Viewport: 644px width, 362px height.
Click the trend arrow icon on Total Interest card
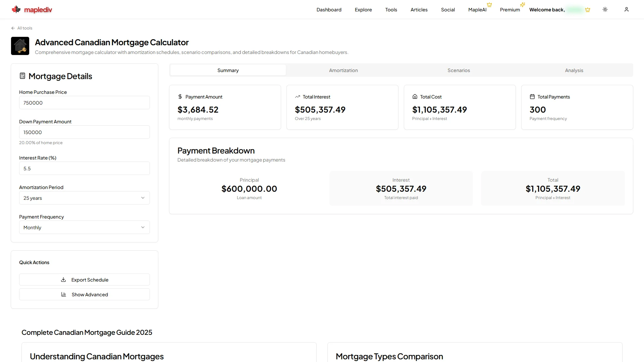[x=298, y=97]
